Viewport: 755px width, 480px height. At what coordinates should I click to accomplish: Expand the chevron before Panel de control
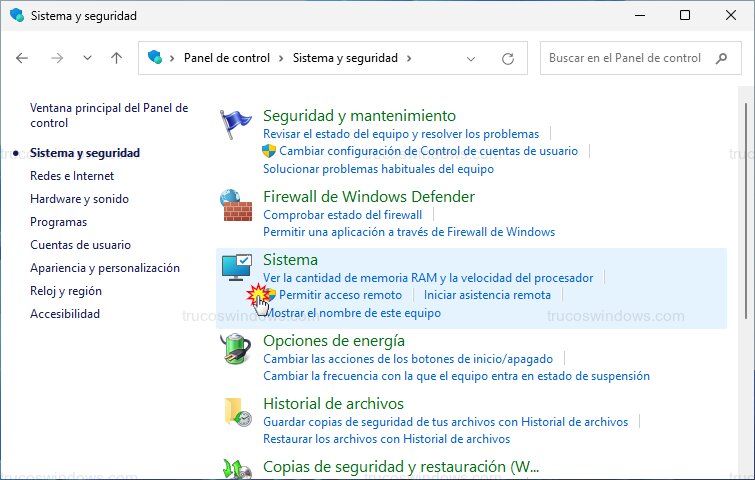172,58
